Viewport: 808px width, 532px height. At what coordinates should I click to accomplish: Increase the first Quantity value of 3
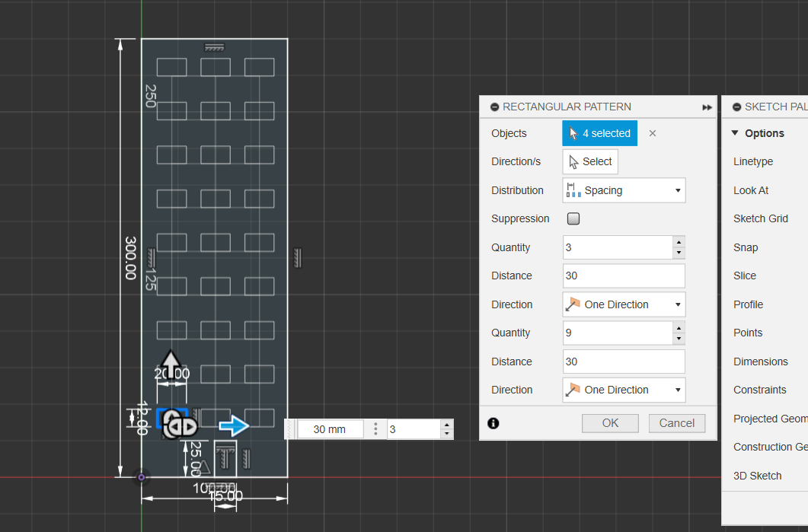679,242
